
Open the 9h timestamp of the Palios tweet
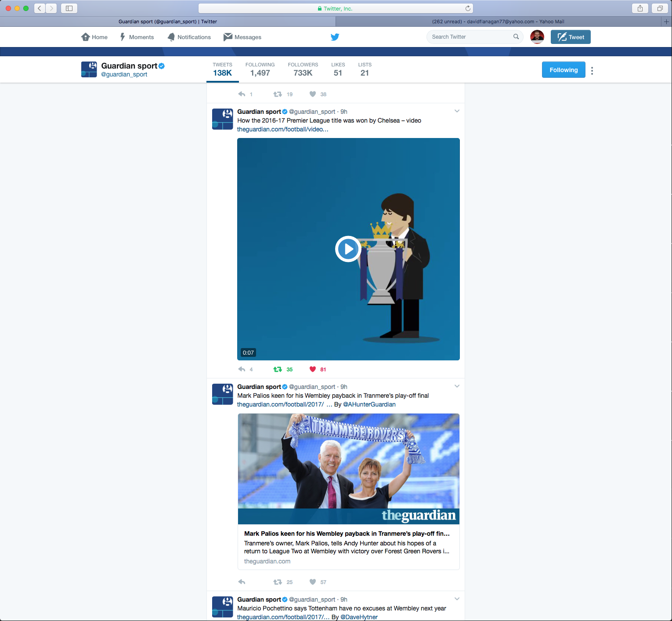[344, 387]
